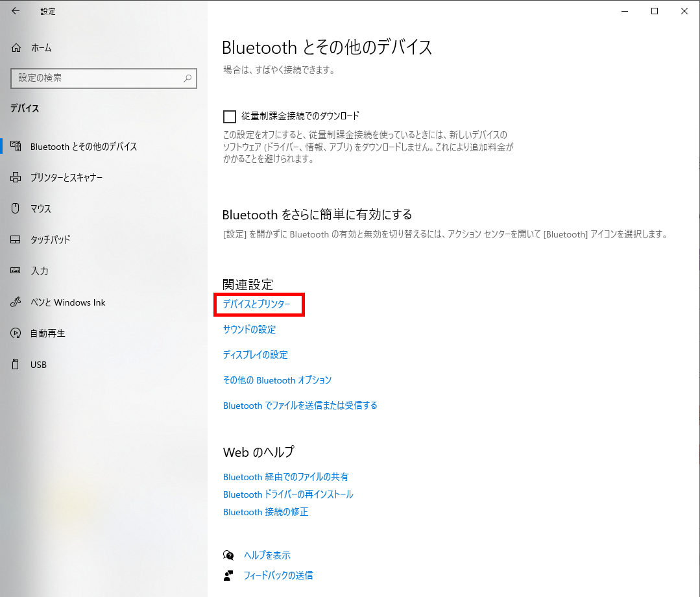Open タッチパッド settings page
Screen dimensions: 700x597
(x=51, y=240)
